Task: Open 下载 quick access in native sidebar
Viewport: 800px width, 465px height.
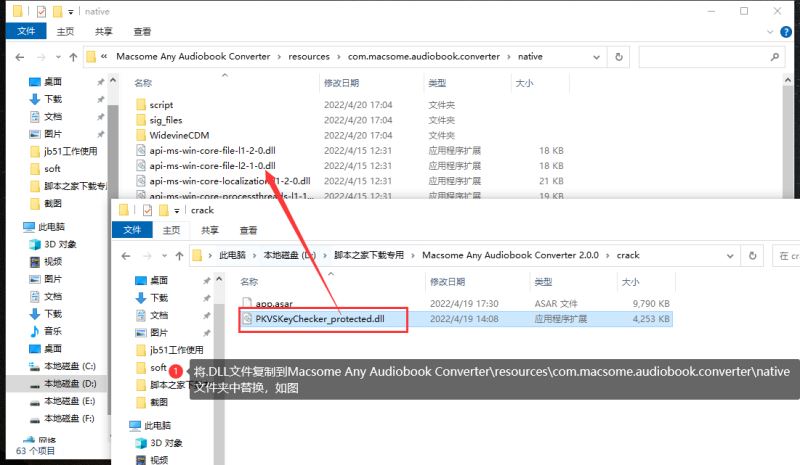Action: (53, 99)
